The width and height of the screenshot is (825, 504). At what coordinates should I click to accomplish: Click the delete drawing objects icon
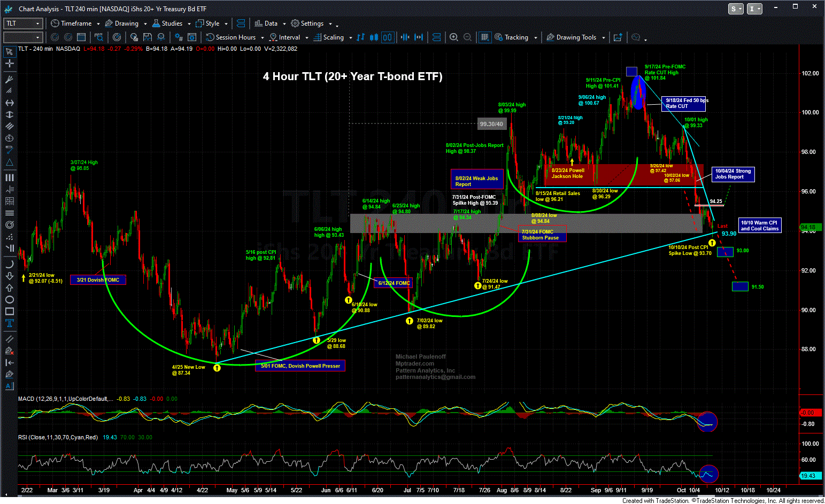point(9,351)
